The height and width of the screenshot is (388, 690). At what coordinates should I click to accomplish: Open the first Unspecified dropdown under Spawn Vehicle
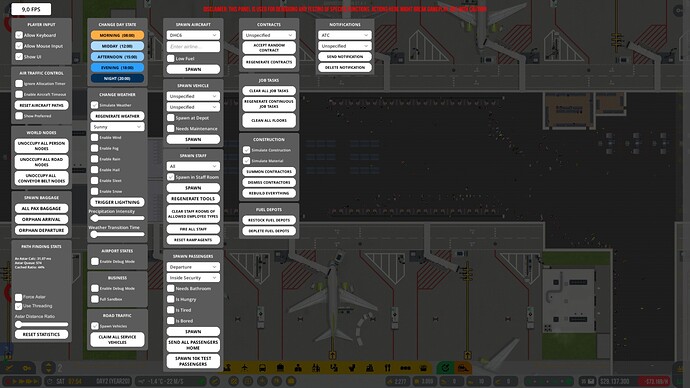[x=193, y=96]
